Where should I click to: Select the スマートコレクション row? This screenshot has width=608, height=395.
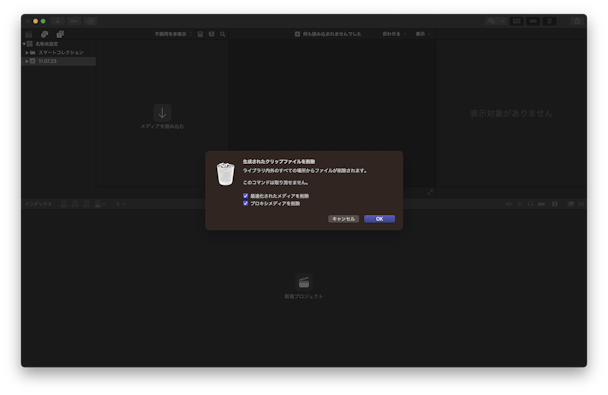(x=59, y=52)
